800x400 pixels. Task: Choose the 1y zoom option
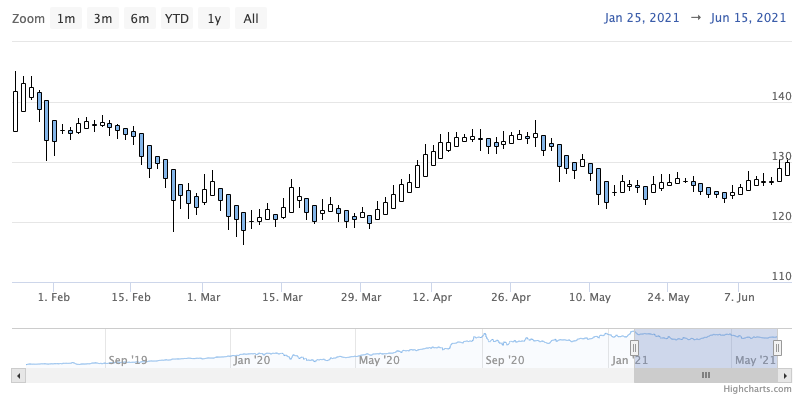pos(214,18)
